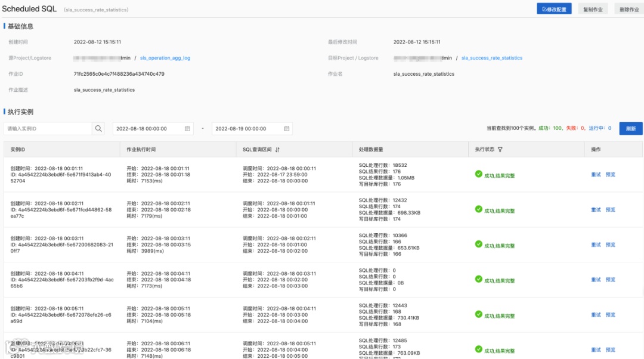Click green success icon in first row
Screen dimensions: 644x359
point(478,174)
